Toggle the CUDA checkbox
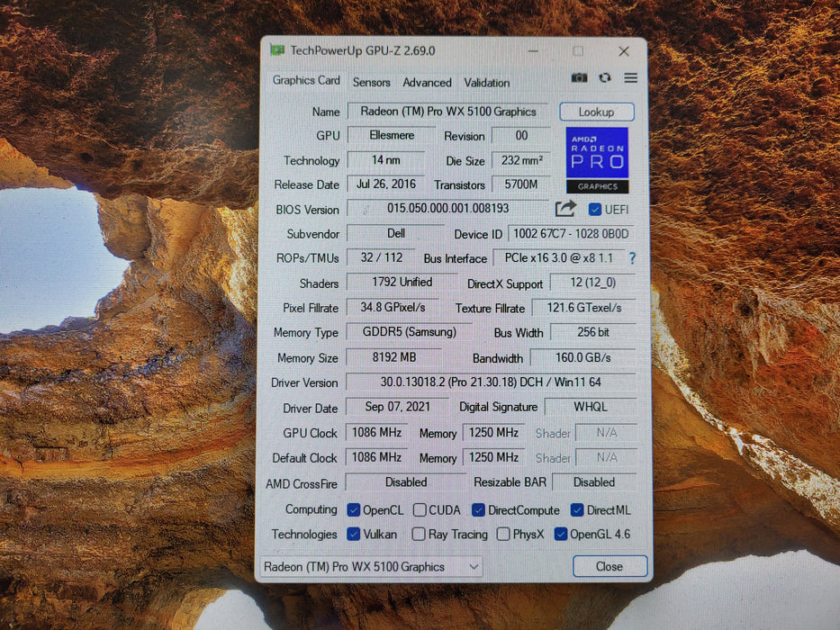 click(420, 510)
